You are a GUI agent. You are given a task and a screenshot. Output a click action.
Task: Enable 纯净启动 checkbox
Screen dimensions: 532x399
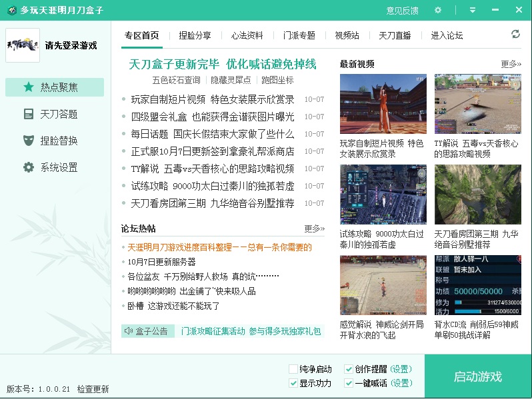[293, 369]
